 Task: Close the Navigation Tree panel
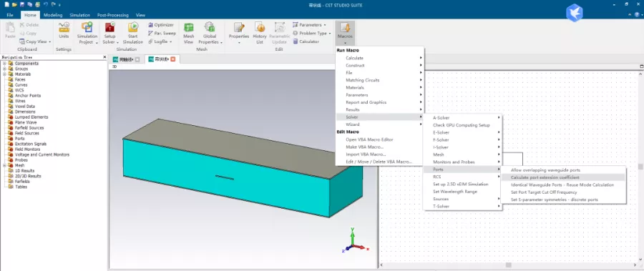coord(104,57)
